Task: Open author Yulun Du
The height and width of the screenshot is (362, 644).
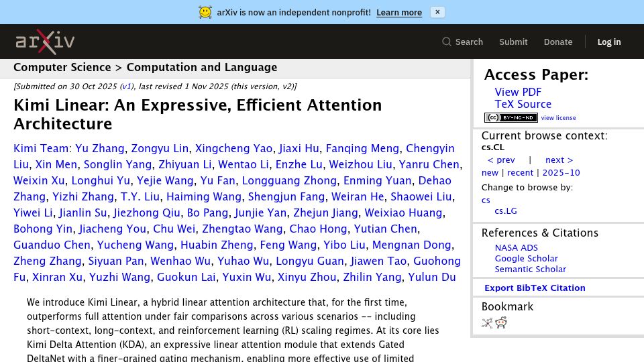Action: 431,277
